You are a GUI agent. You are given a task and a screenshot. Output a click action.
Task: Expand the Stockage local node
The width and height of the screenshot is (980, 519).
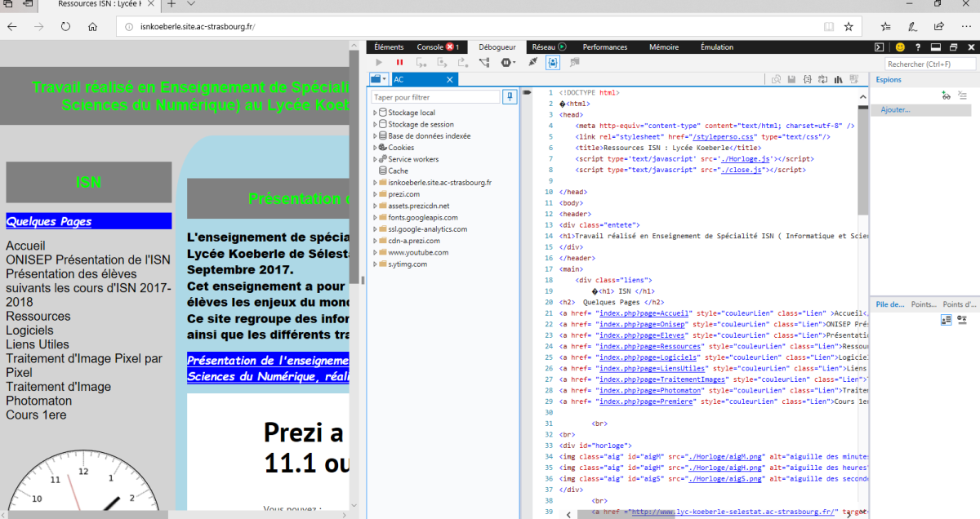(x=375, y=113)
